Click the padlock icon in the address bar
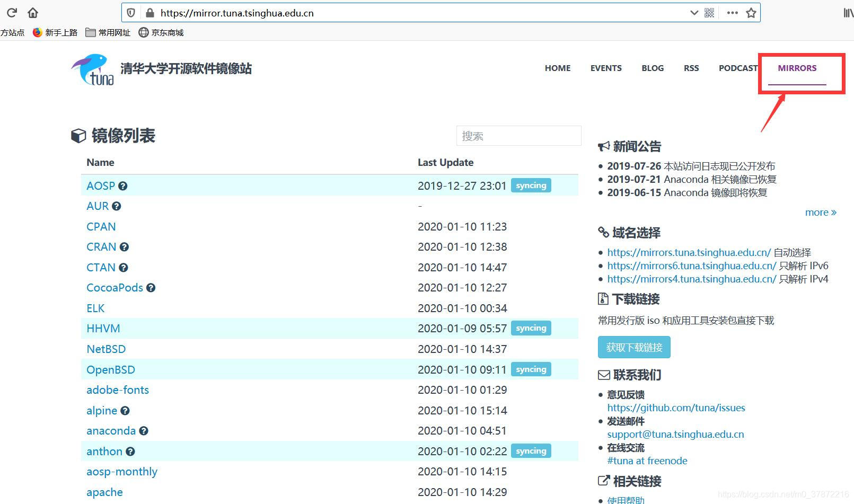The height and width of the screenshot is (504, 854). pos(149,13)
